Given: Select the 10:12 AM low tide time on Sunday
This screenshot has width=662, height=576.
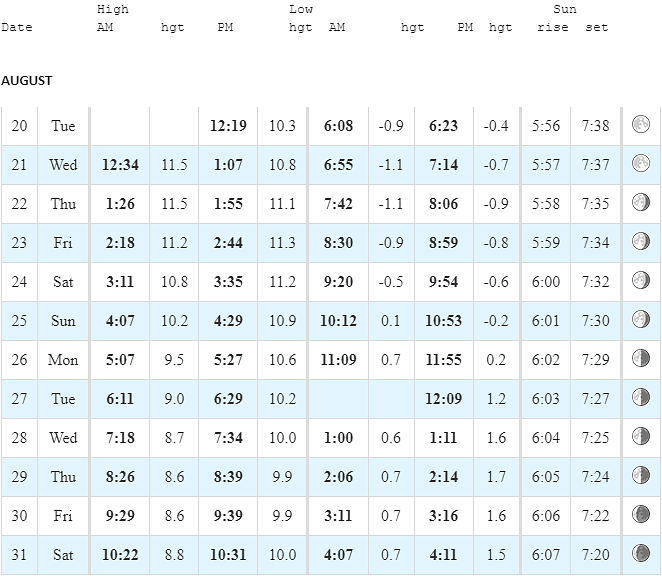Looking at the screenshot, I should (x=338, y=321).
